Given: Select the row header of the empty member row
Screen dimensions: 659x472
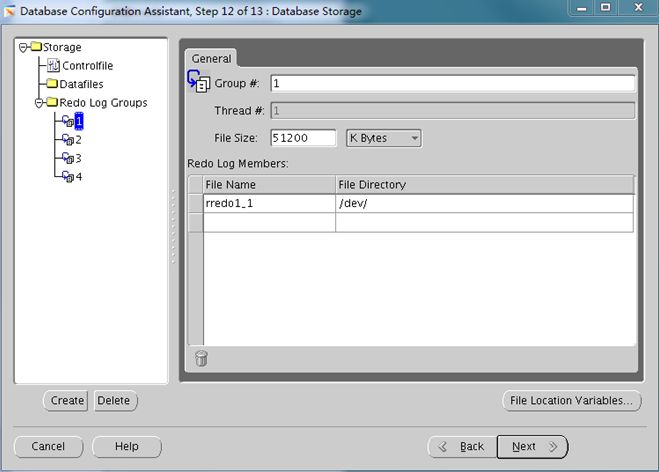Looking at the screenshot, I should click(195, 222).
